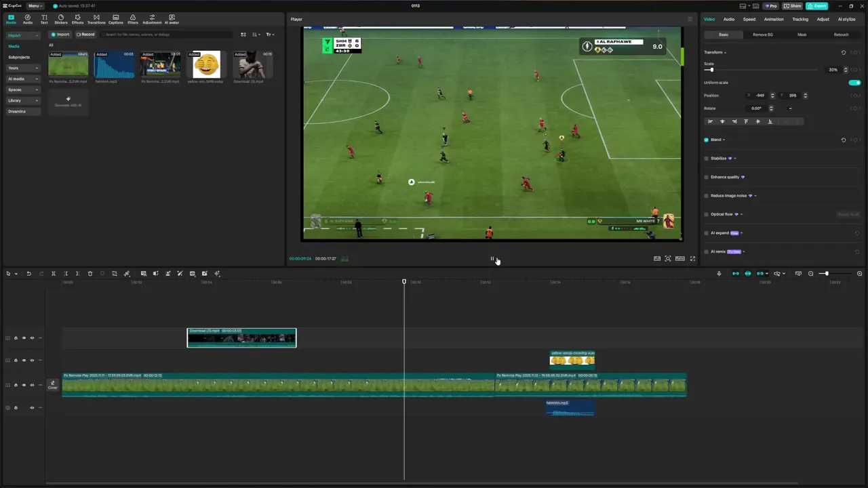Expand the Yours section

[x=23, y=68]
